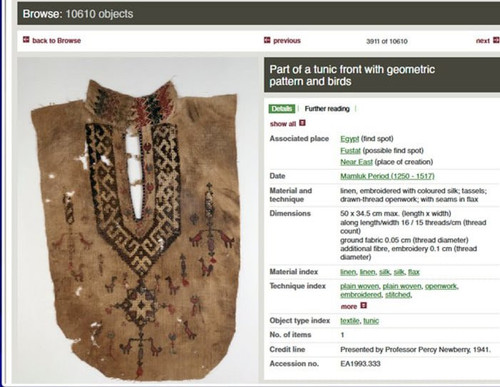This screenshot has width=500, height=387.
Task: Click the next arrow icon
Action: click(496, 40)
